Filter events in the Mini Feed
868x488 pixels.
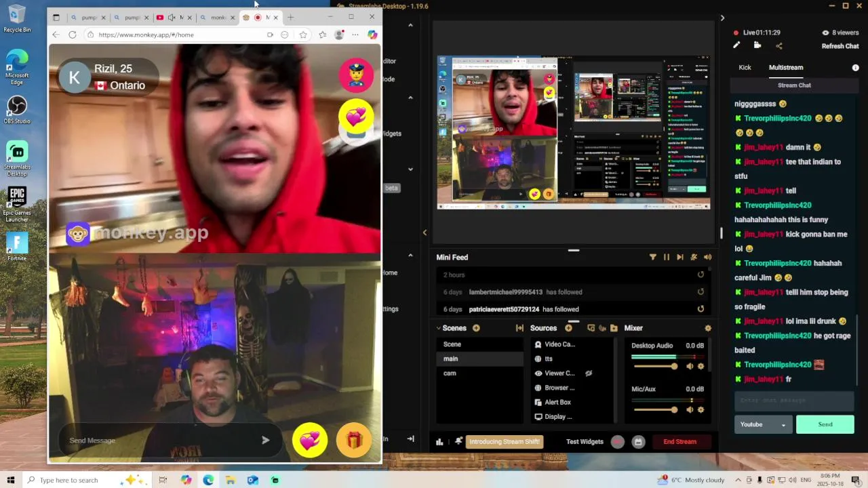653,257
